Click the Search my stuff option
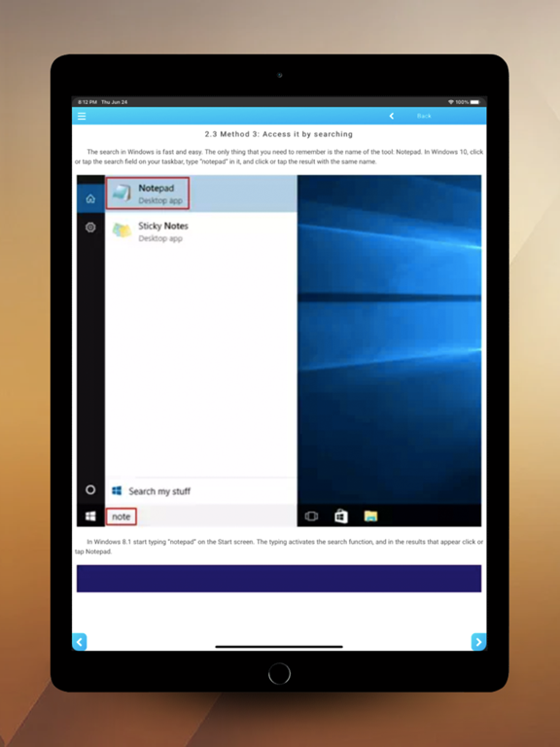The width and height of the screenshot is (560, 747). (x=201, y=491)
